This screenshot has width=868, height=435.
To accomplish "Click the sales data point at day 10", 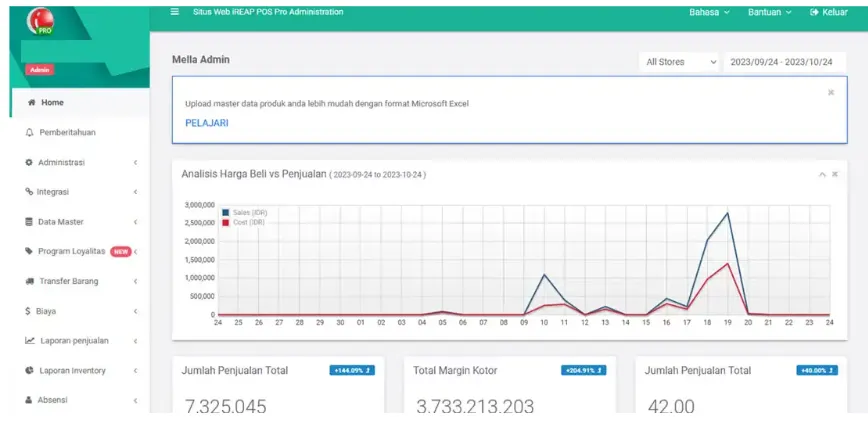I will 544,275.
